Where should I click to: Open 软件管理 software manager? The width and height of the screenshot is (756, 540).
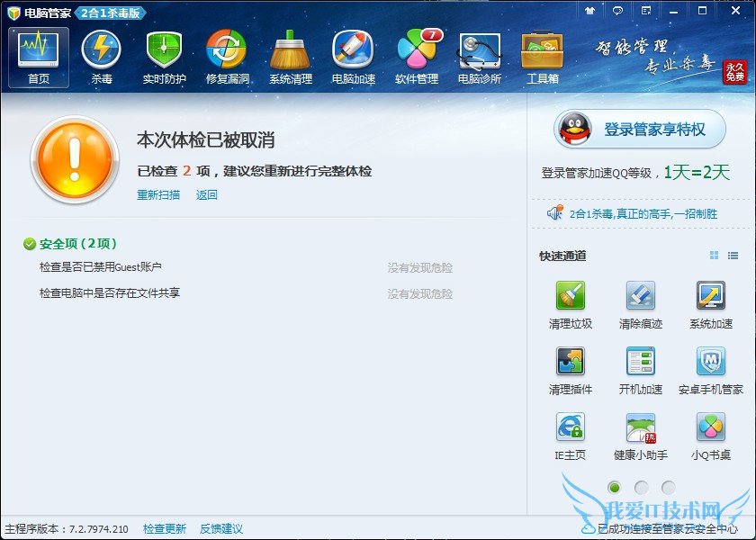tap(417, 58)
